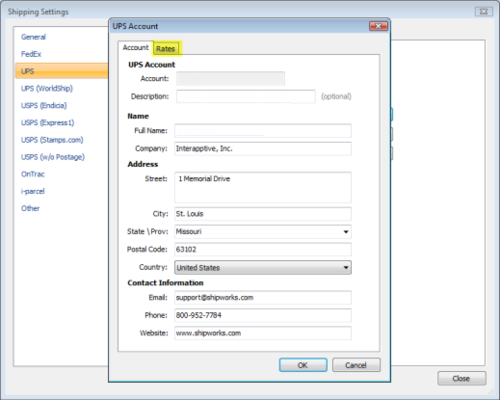
Task: Edit Postal Code field 63102
Action: pyautogui.click(x=263, y=249)
